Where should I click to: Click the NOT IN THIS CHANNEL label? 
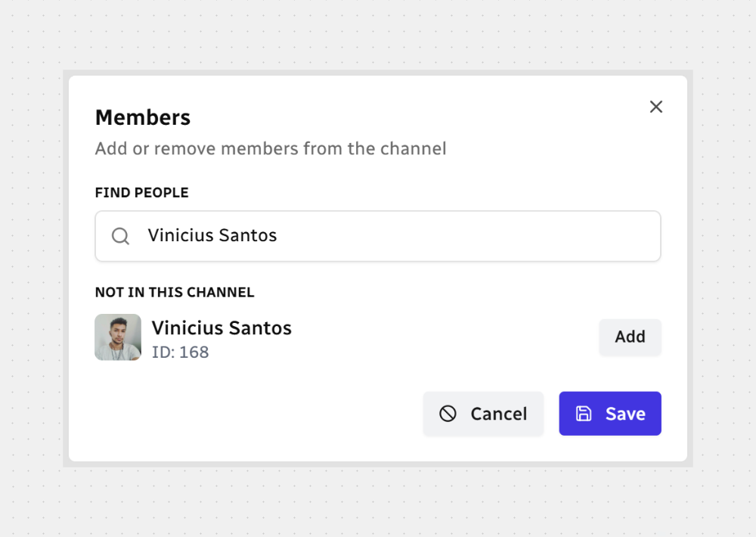(x=175, y=292)
